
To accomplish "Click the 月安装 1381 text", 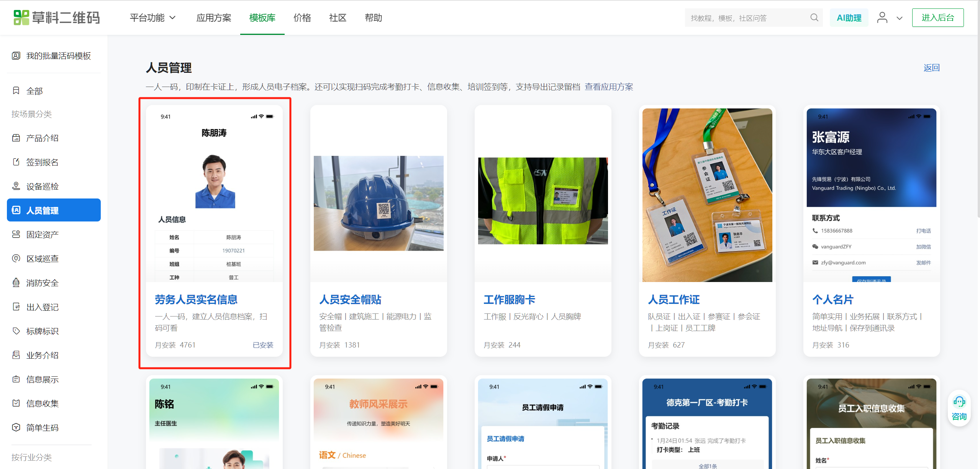I will 339,345.
